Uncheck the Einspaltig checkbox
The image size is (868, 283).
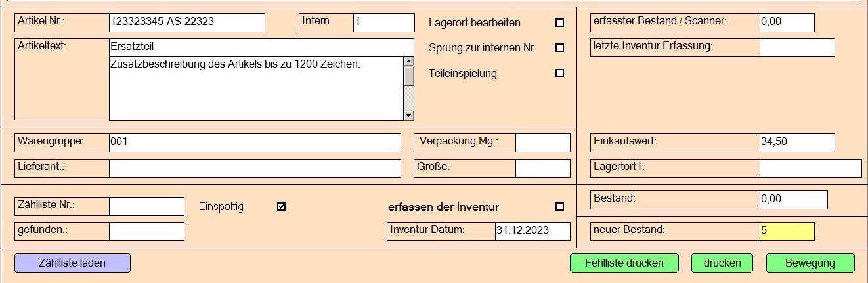(282, 207)
